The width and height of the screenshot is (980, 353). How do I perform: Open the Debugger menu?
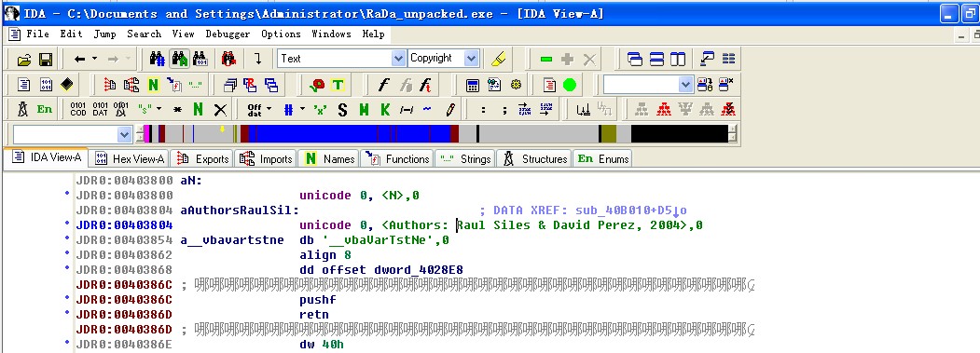228,34
